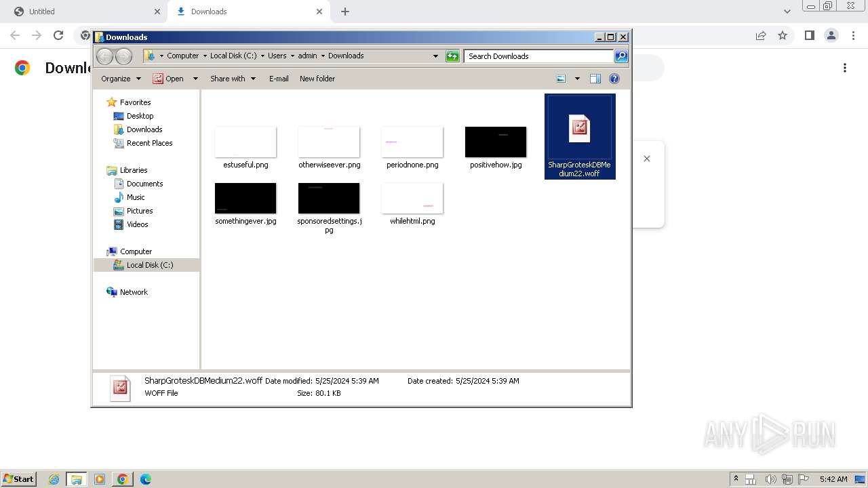Dismiss Chrome download card X

647,159
